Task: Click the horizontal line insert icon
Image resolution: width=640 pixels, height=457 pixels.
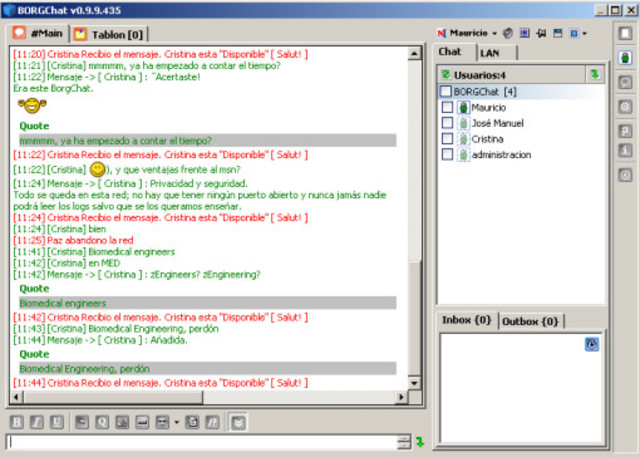Action: (x=142, y=422)
